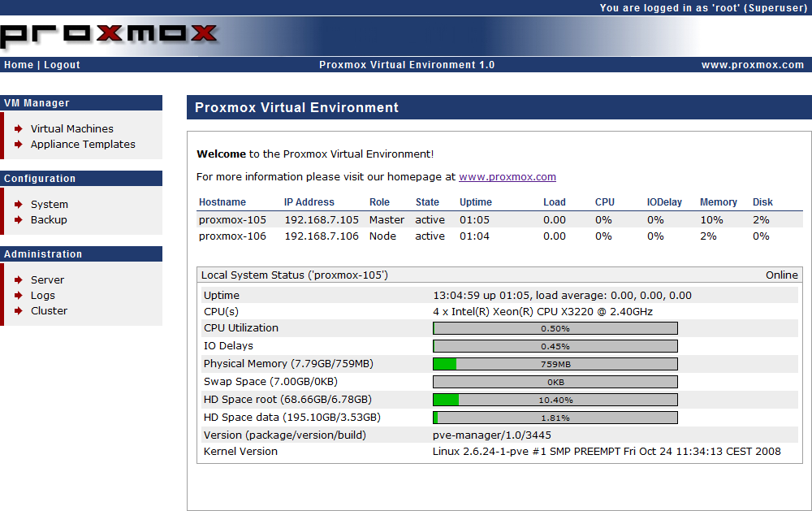Screen dimensions: 812x511
Task: Click red arrow icon beside Cluster
Action: (x=19, y=310)
